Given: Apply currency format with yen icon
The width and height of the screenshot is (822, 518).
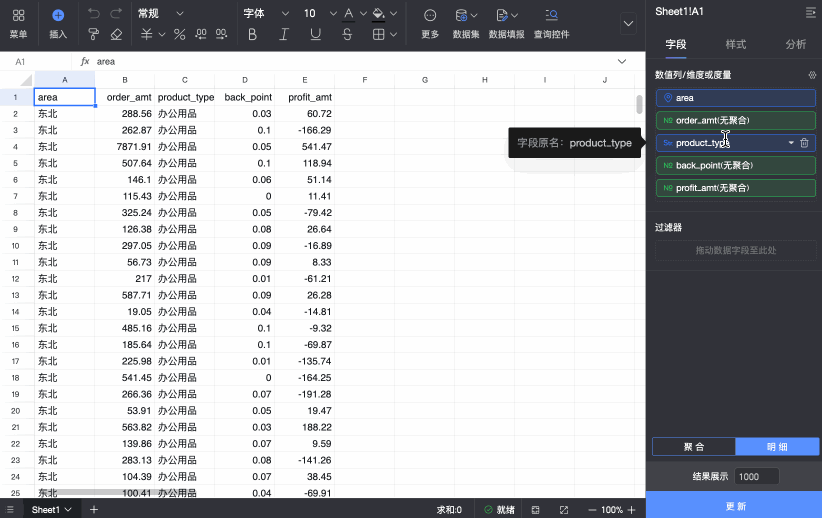Looking at the screenshot, I should click(x=146, y=34).
